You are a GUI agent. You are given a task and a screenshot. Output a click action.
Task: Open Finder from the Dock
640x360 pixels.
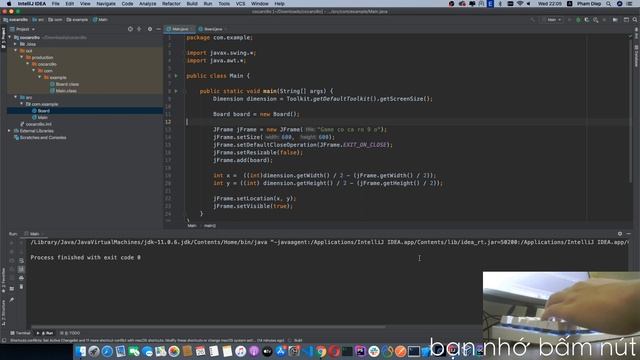click(81, 351)
